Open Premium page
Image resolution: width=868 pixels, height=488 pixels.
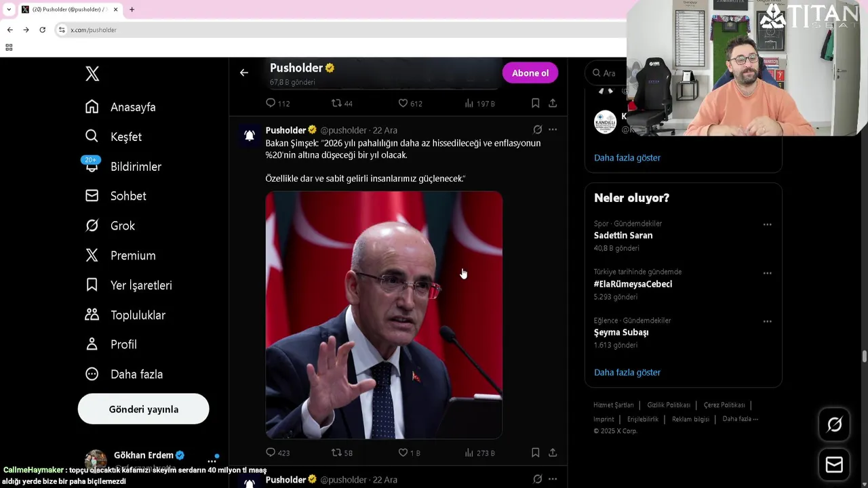120,256
